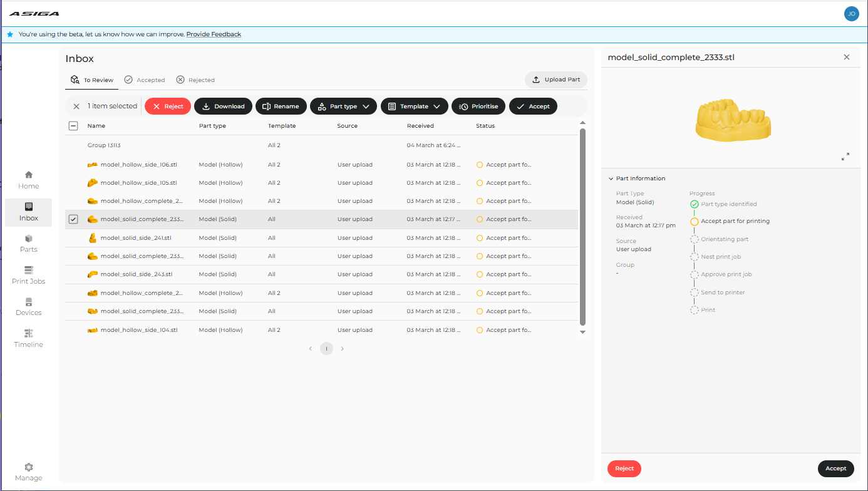Screen dimensions: 868x491
Task: Toggle the select-all checkbox in table header
Action: (73, 126)
